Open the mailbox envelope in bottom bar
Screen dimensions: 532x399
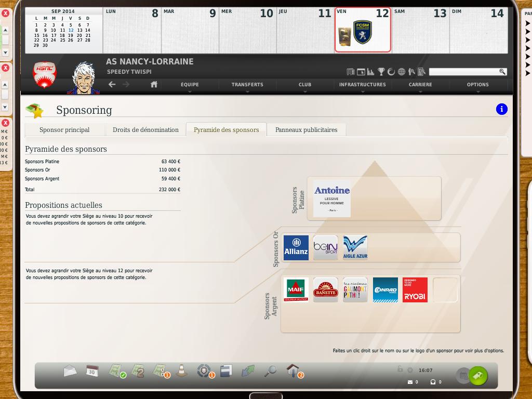(70, 370)
